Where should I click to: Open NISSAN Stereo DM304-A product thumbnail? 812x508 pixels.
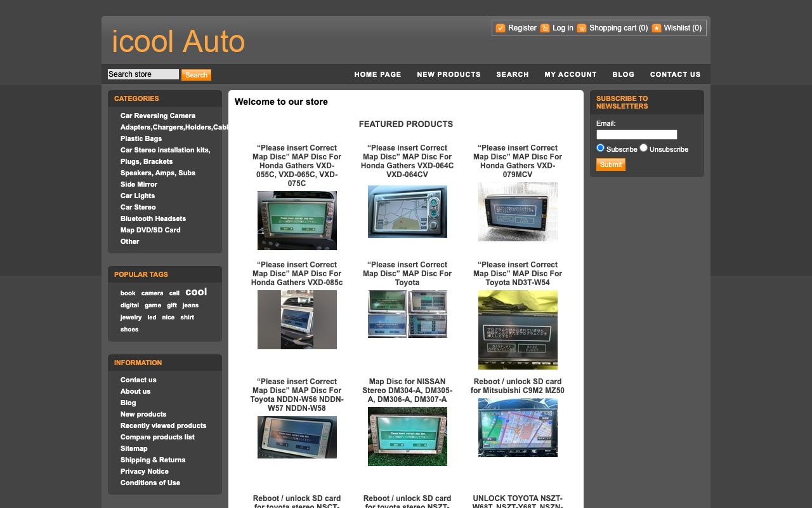click(407, 436)
